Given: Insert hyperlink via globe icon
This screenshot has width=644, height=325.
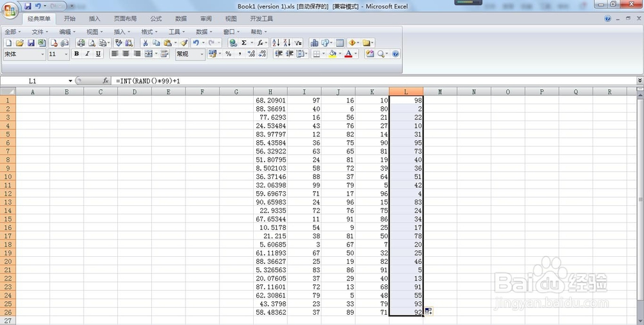Looking at the screenshot, I should click(x=233, y=42).
